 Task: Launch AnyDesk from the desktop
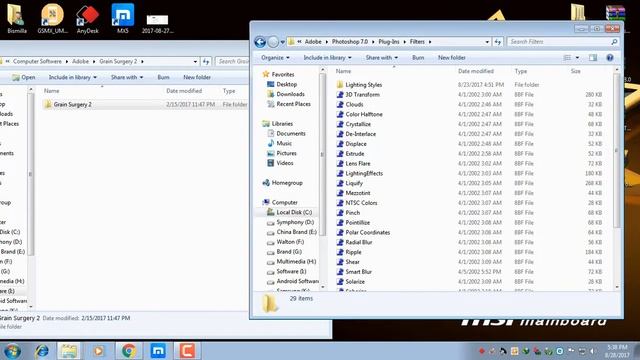[87, 18]
